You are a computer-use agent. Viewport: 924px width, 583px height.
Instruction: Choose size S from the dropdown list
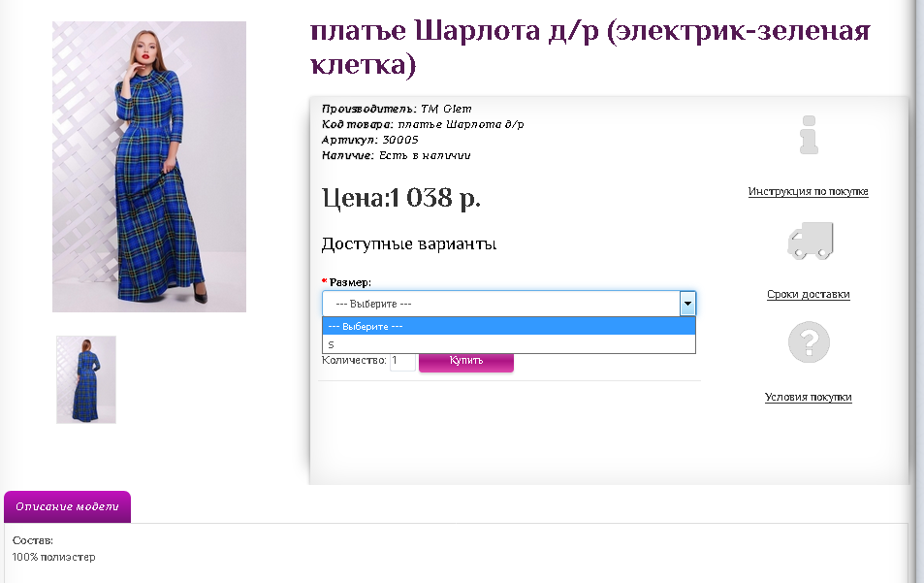click(x=509, y=344)
